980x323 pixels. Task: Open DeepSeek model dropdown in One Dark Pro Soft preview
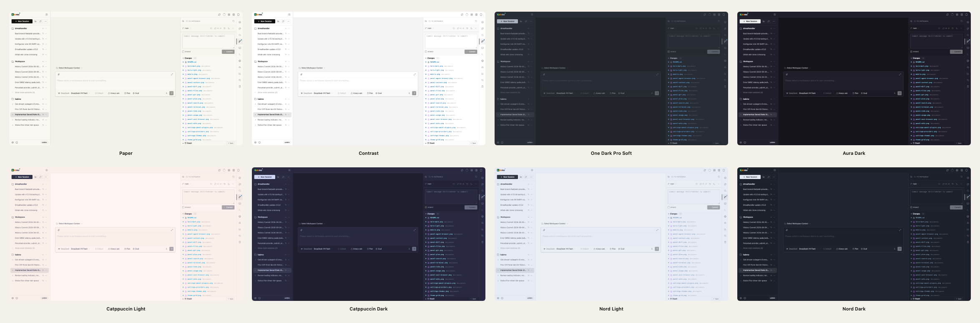(559, 93)
